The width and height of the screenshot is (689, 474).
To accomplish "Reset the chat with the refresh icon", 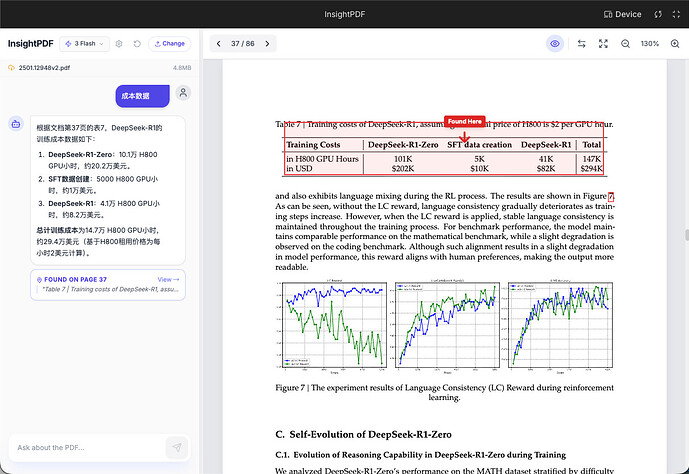I will pos(137,43).
